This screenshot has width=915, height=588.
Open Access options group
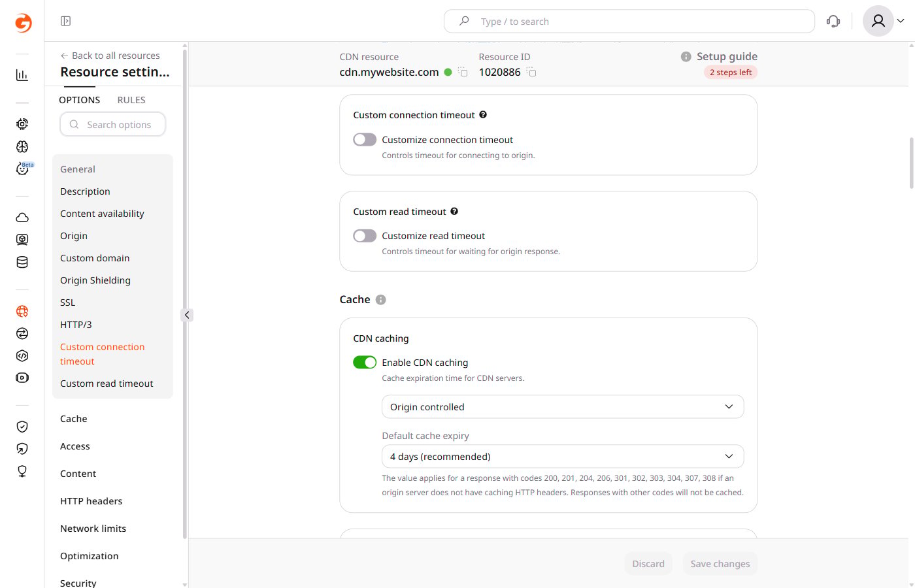coord(75,446)
